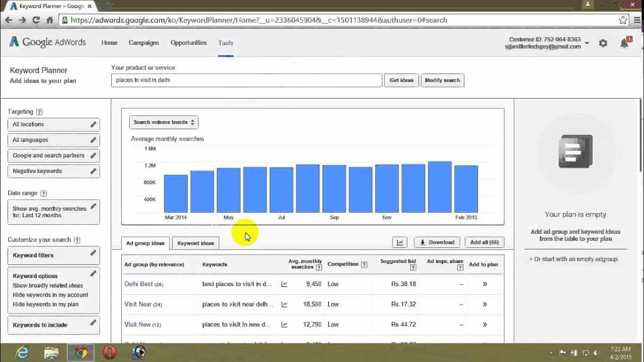Viewport: 644px width, 362px height.
Task: Switch to the Keyword ideas tab
Action: point(196,243)
